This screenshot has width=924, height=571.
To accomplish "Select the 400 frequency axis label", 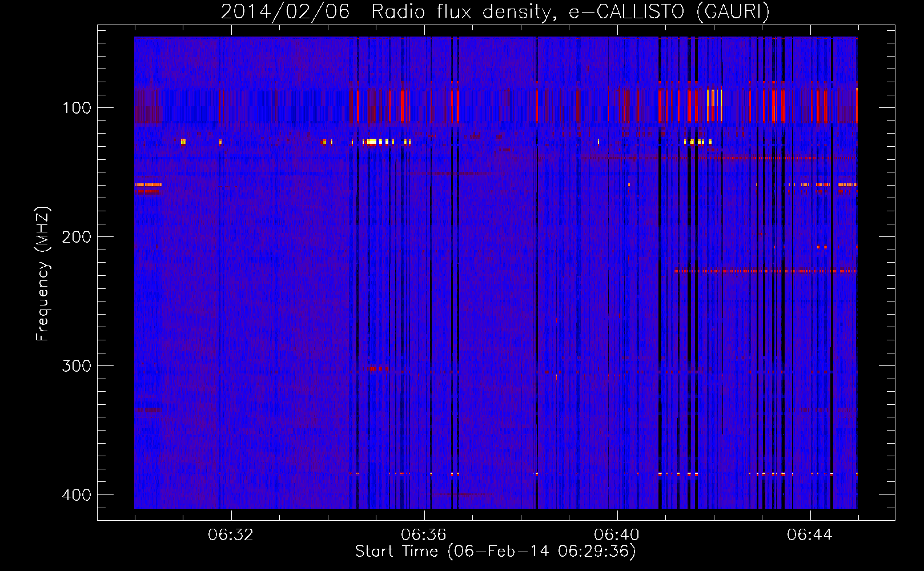I will (76, 495).
